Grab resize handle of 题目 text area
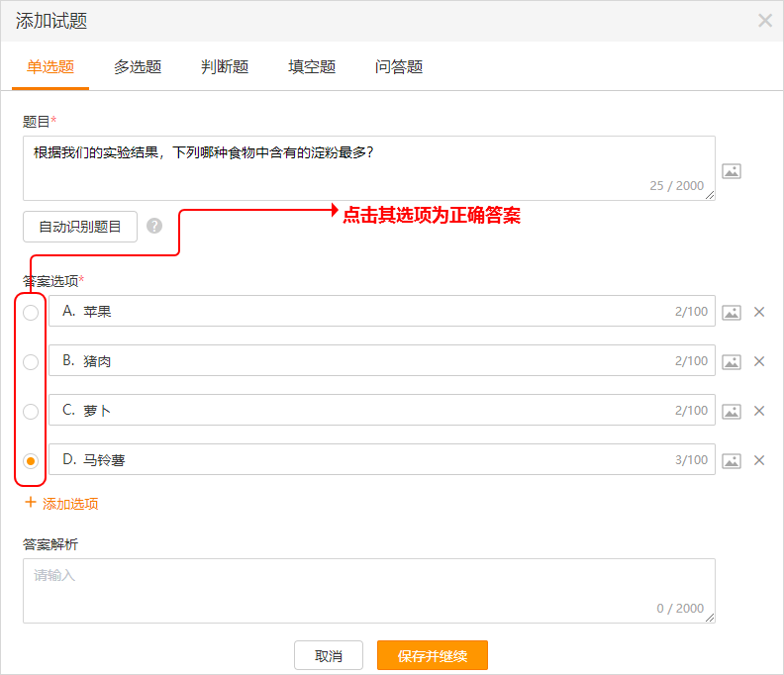 pyautogui.click(x=710, y=196)
